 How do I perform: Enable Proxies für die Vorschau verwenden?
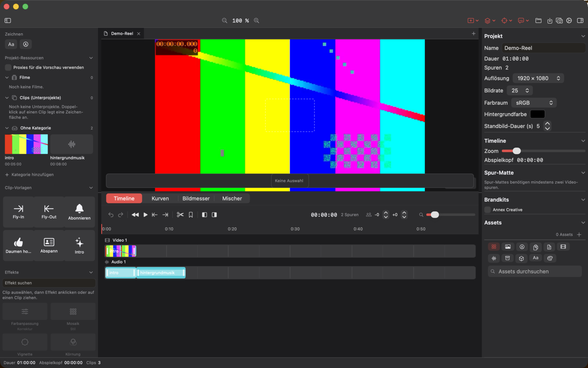click(x=8, y=67)
